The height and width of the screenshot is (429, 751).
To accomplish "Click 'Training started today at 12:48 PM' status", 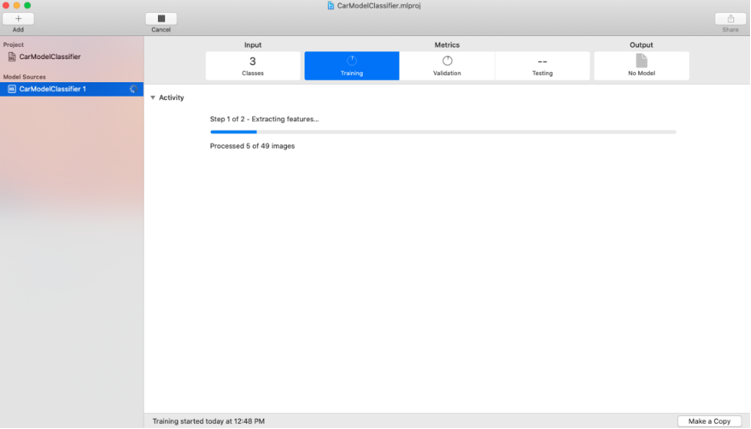I will pyautogui.click(x=208, y=421).
